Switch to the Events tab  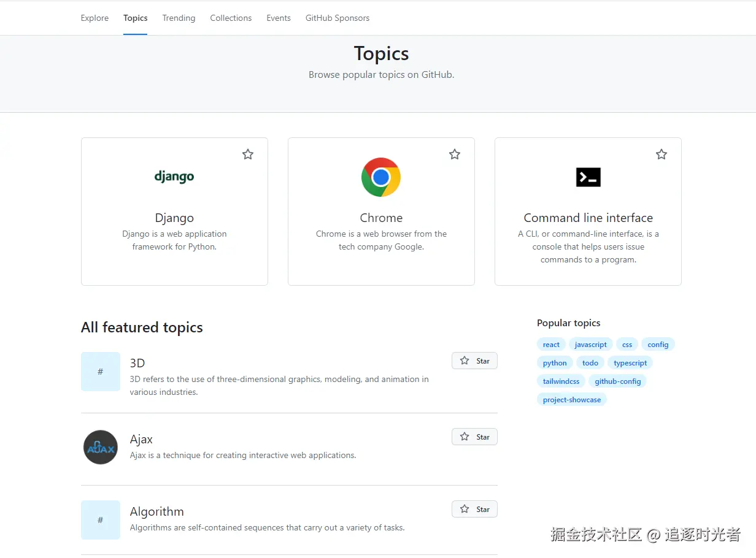click(279, 18)
